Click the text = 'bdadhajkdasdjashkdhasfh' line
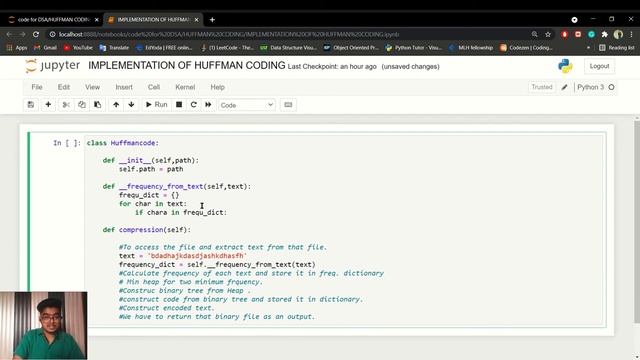This screenshot has width=640, height=360. tap(183, 256)
